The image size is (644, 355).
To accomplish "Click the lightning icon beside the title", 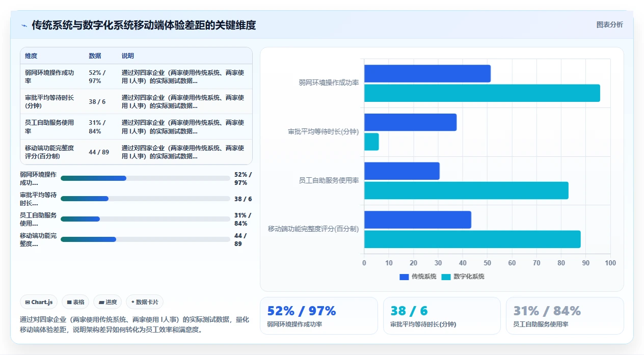I will (x=24, y=25).
